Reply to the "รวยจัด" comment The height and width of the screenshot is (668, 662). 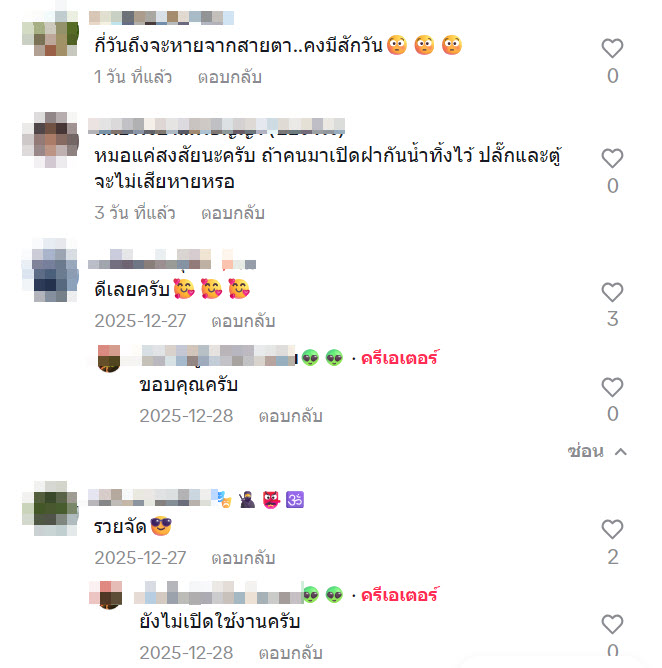(x=243, y=558)
